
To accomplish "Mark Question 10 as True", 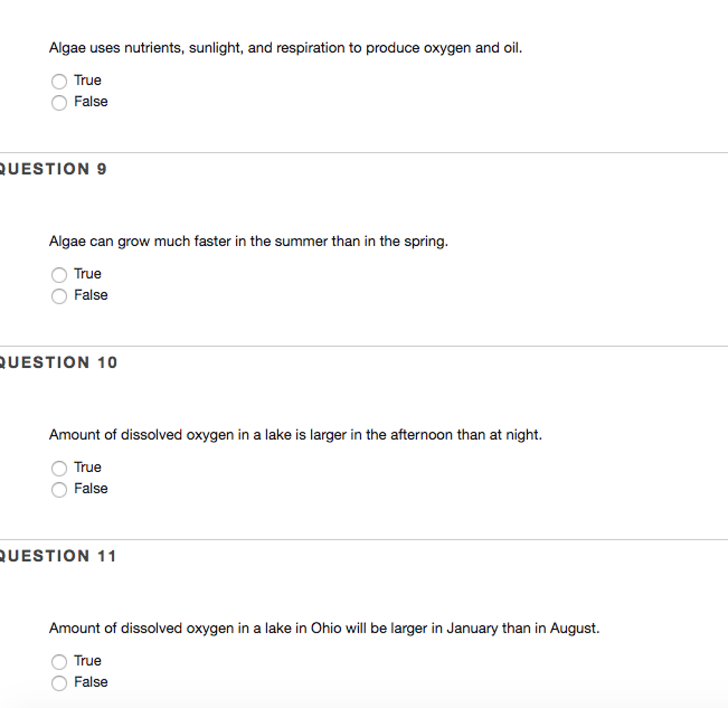I will tap(59, 468).
